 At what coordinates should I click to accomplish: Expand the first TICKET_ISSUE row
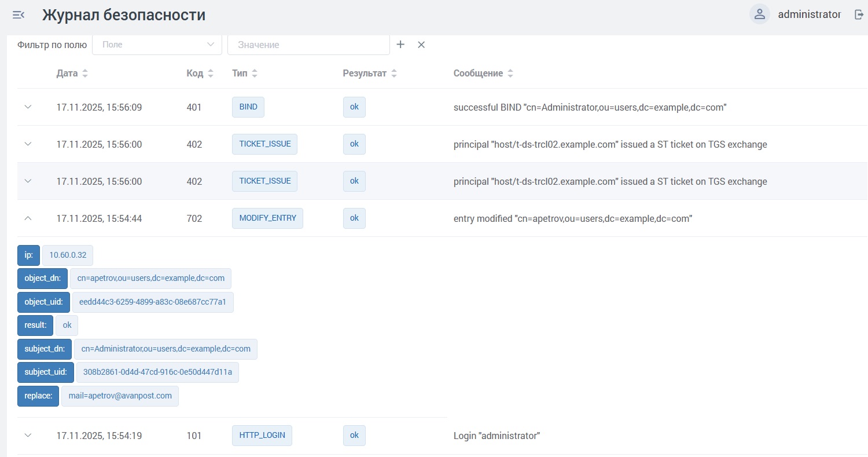tap(28, 144)
